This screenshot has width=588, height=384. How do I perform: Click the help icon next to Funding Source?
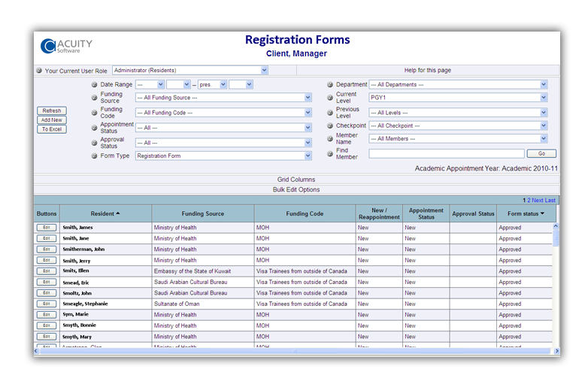point(95,98)
